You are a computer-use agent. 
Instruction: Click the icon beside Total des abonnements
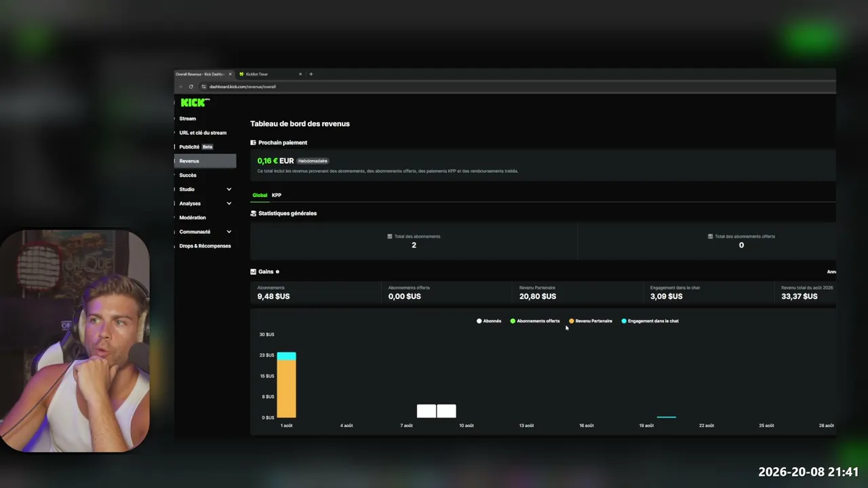pyautogui.click(x=390, y=237)
